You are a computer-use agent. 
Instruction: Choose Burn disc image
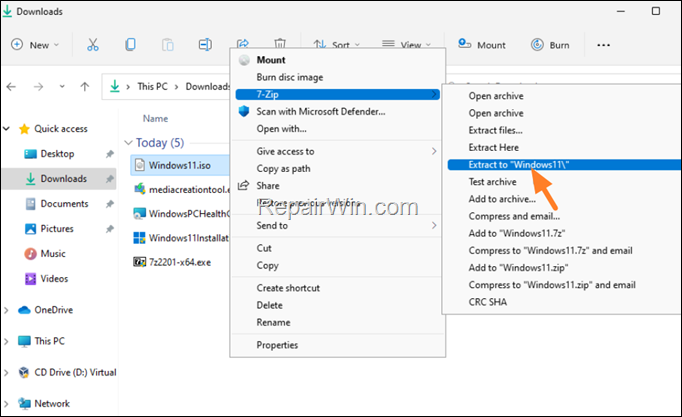(338, 77)
